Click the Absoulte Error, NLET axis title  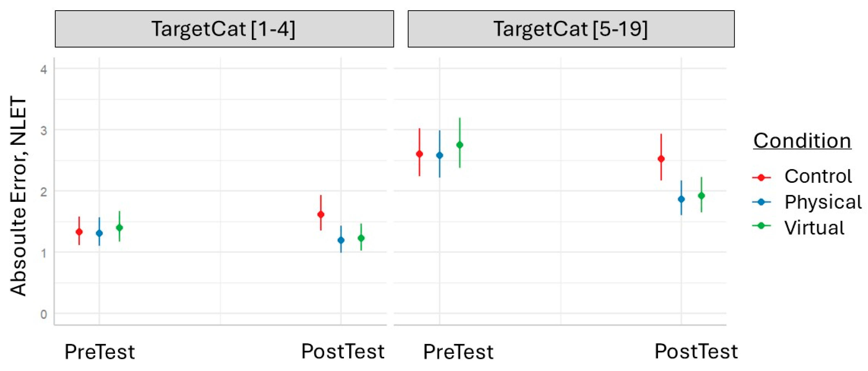pyautogui.click(x=18, y=196)
